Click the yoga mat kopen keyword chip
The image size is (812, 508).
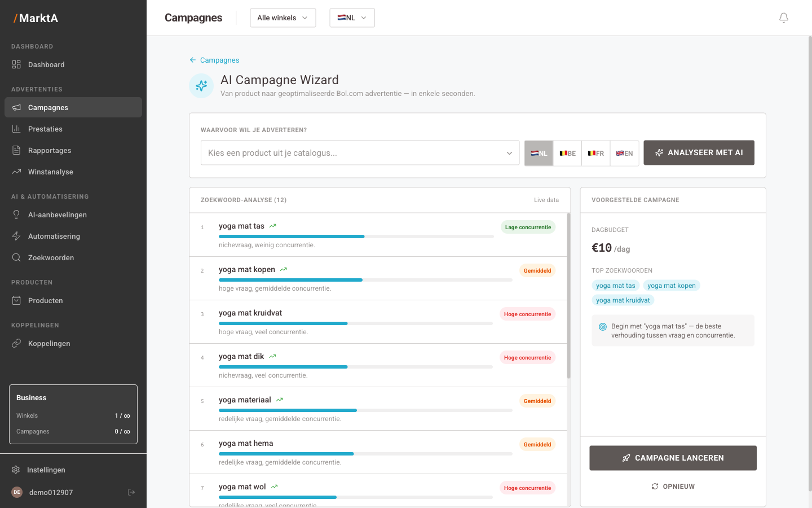pos(671,286)
